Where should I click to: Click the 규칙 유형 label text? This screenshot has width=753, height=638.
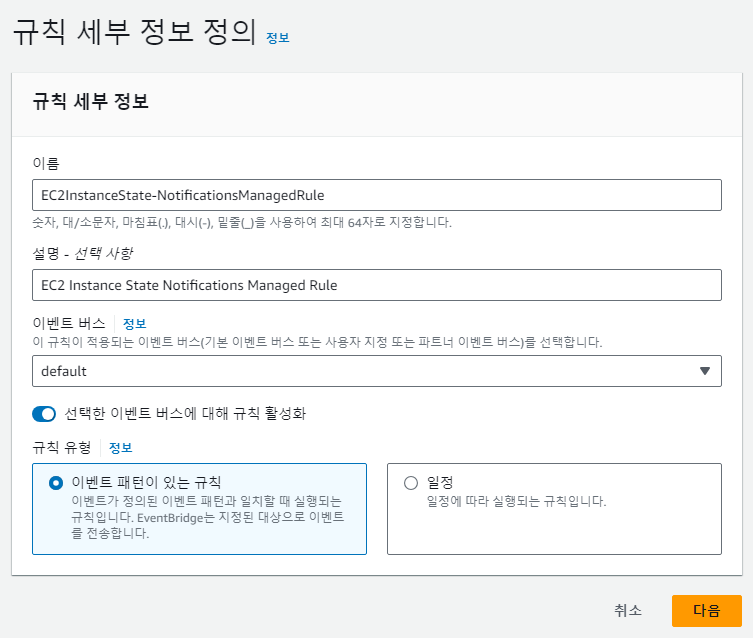pos(61,448)
